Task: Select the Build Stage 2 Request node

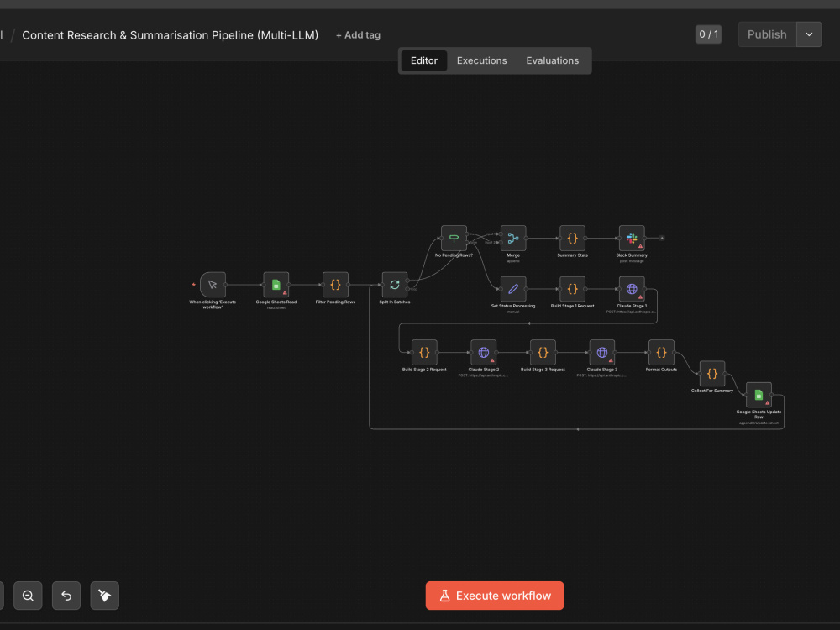Action: pos(424,352)
